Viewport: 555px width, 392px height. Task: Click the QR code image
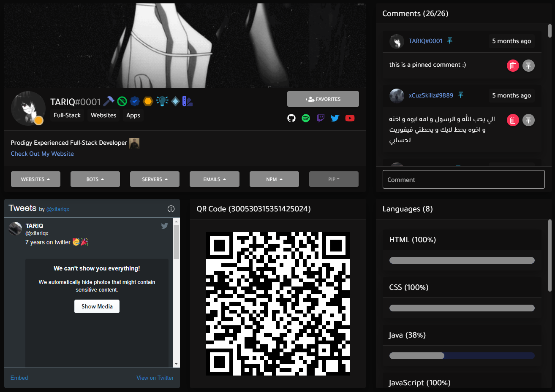pyautogui.click(x=277, y=303)
